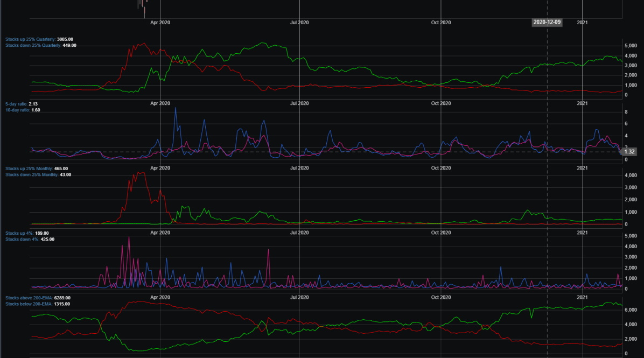The image size is (644, 358).
Task: Click the 8 label on ratio axis
Action: coord(626,111)
